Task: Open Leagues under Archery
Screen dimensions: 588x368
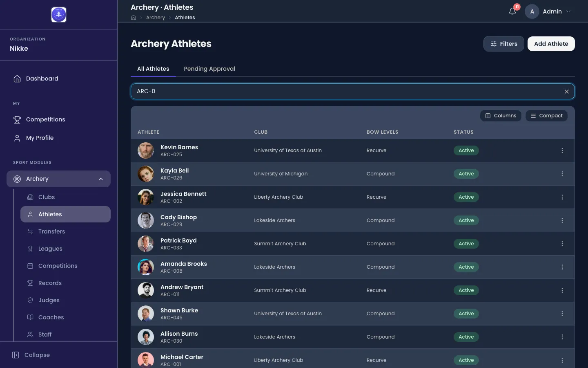Action: pyautogui.click(x=65, y=249)
